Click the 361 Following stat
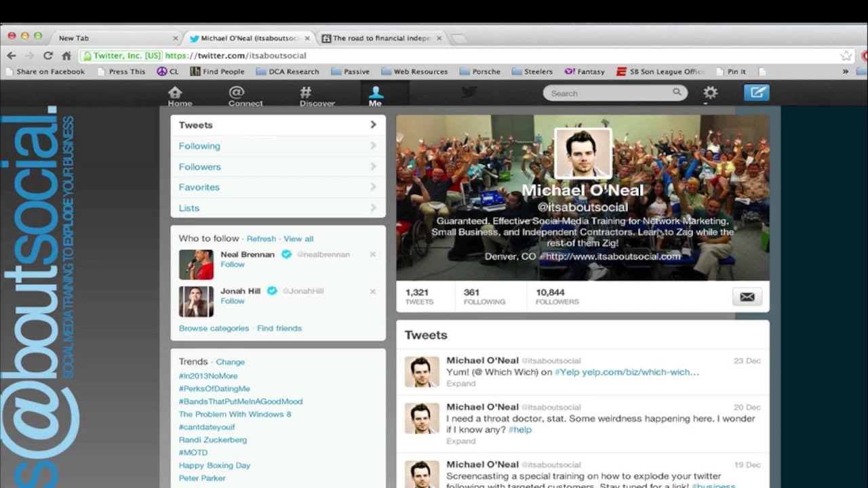 [x=484, y=297]
